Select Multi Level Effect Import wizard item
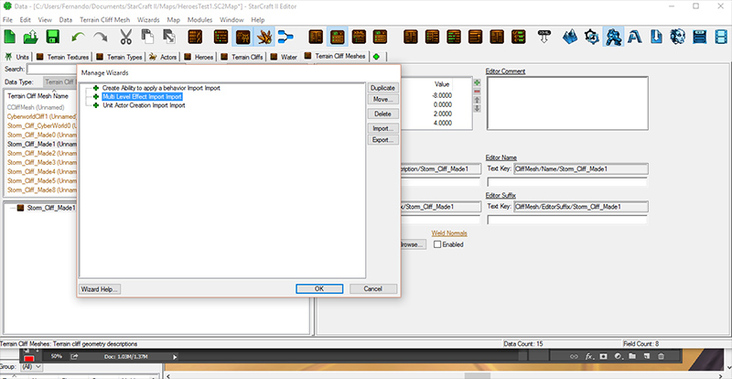The image size is (732, 379). pos(142,97)
